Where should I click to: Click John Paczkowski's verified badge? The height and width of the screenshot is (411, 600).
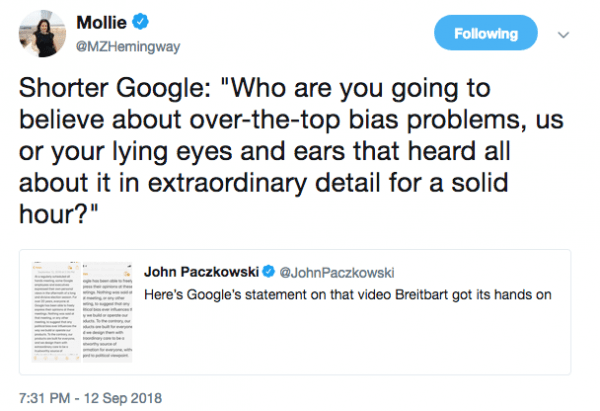pyautogui.click(x=267, y=272)
